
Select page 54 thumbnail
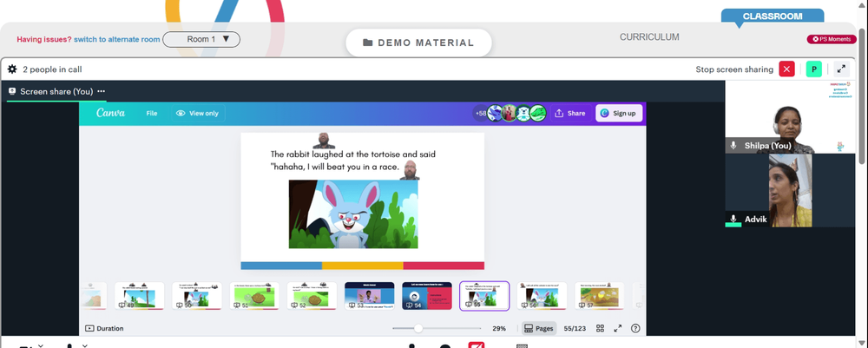coord(427,296)
